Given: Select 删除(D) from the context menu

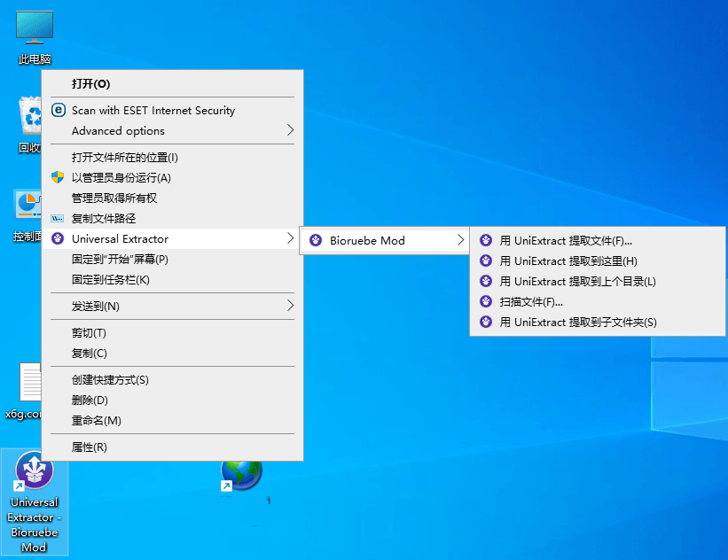Looking at the screenshot, I should coord(89,400).
